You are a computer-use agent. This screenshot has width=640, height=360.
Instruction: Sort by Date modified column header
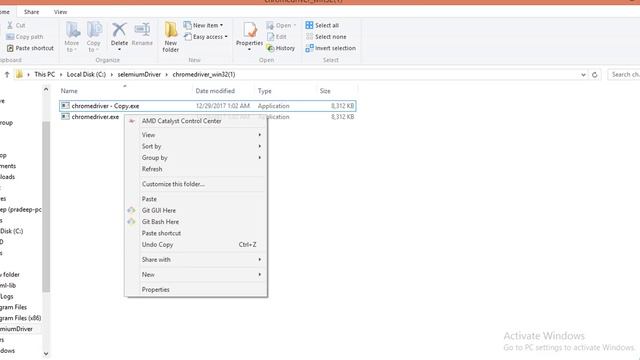coord(215,91)
